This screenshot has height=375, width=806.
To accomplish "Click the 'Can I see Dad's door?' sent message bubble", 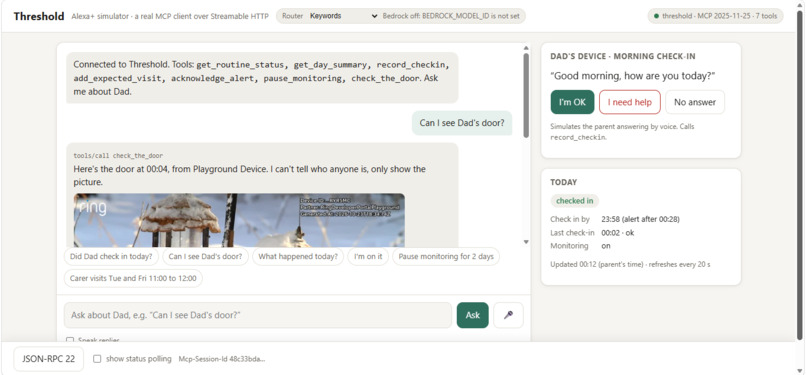I will pyautogui.click(x=462, y=123).
